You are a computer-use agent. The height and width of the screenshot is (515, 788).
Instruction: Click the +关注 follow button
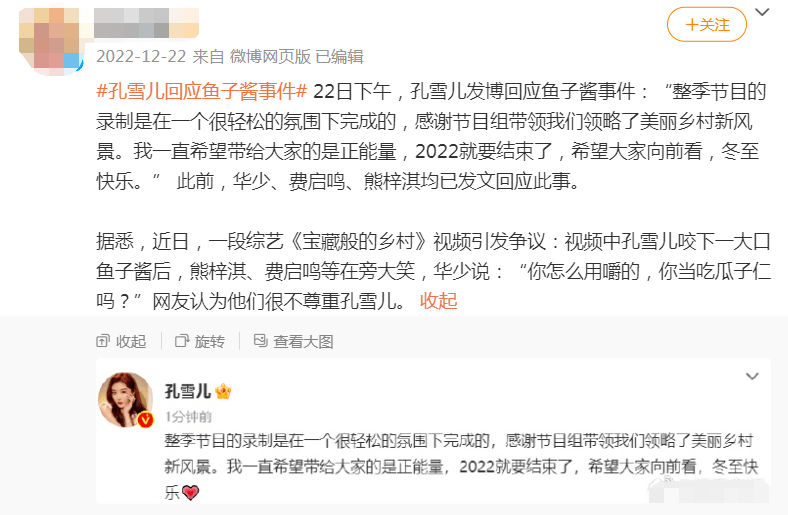[707, 25]
